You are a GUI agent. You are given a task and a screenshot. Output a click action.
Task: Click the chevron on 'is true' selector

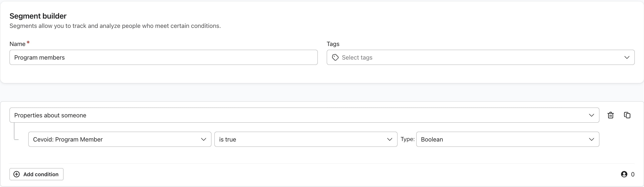pyautogui.click(x=389, y=139)
